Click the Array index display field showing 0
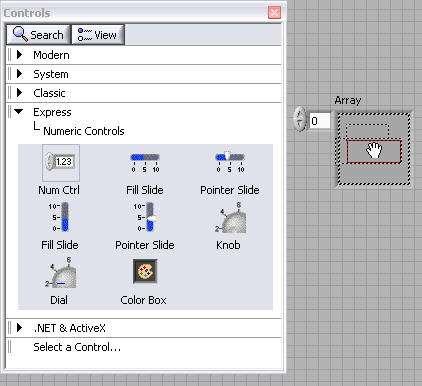Screen dimensions: 422x386 [320, 121]
